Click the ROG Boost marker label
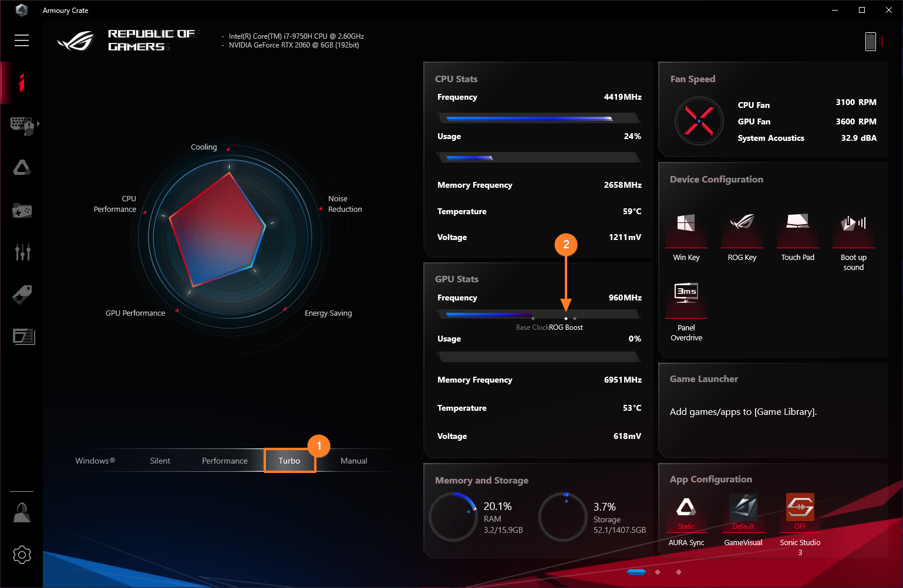This screenshot has height=588, width=903. click(566, 327)
